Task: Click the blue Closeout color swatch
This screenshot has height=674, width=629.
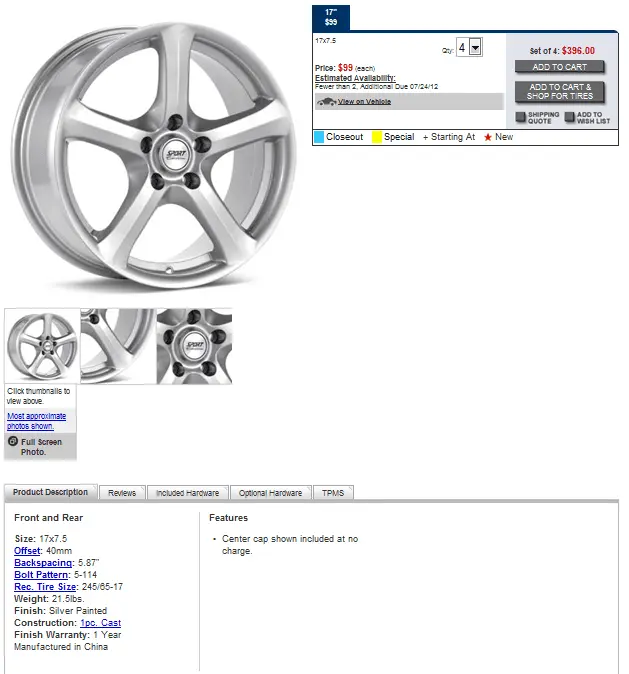Action: coord(319,137)
